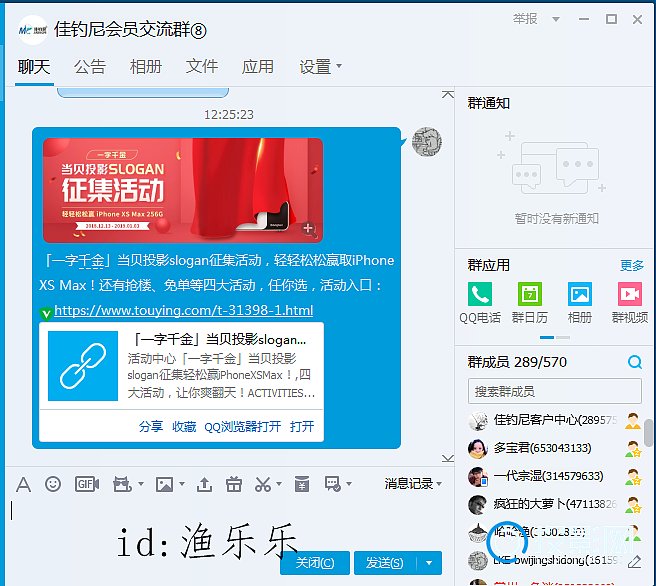
Task: Open the touying.com/t-31398-1.html link
Action: [x=184, y=310]
